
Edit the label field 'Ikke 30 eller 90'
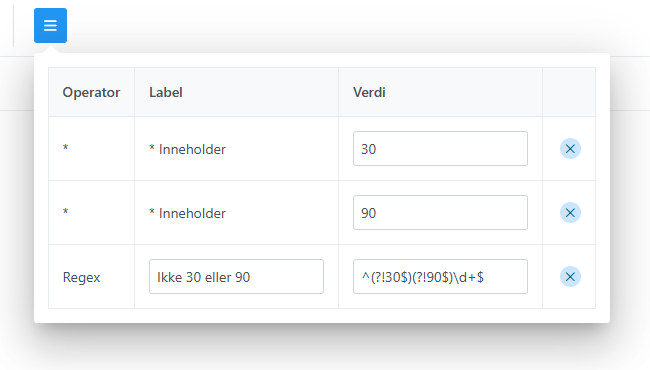point(236,277)
